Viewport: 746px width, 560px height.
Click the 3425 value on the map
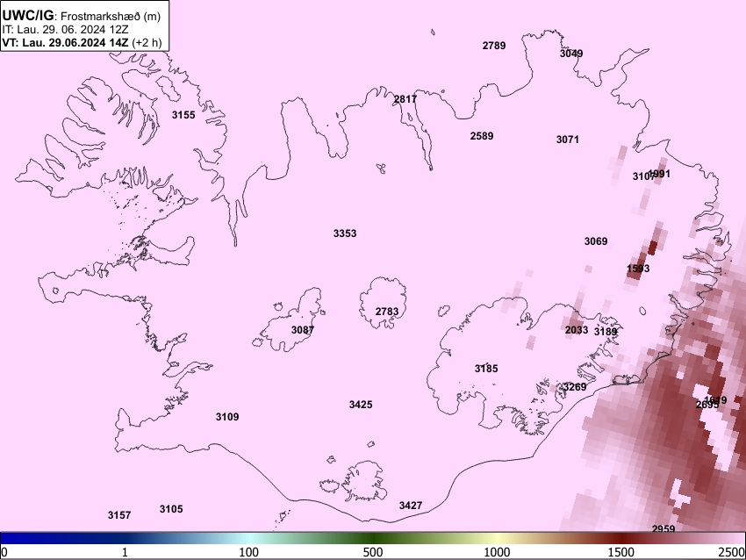(x=361, y=405)
